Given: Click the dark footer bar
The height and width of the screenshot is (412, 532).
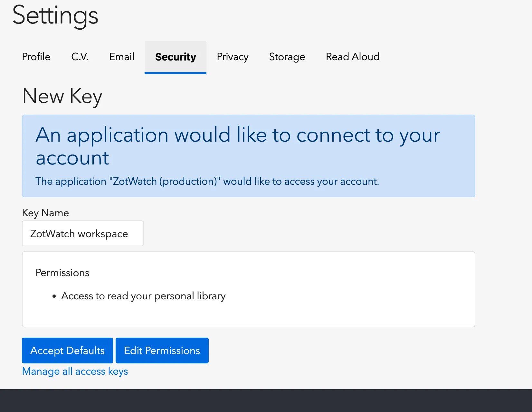Looking at the screenshot, I should coord(266,400).
